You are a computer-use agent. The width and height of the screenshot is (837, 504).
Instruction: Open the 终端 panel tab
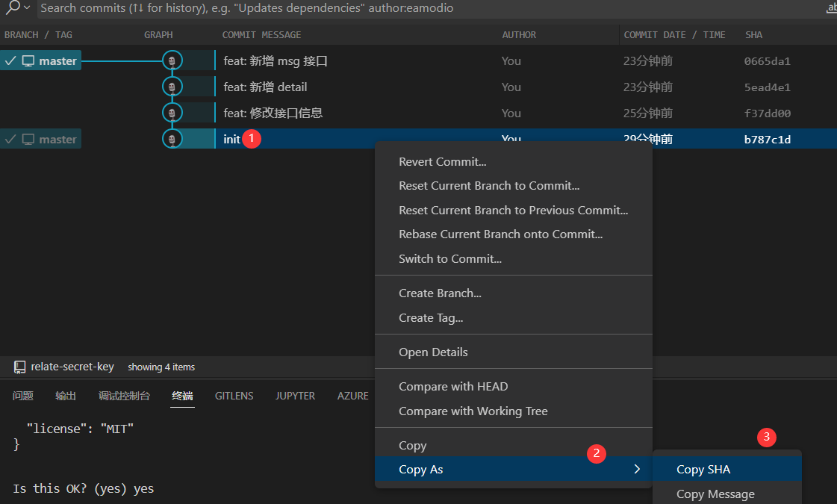click(x=182, y=396)
